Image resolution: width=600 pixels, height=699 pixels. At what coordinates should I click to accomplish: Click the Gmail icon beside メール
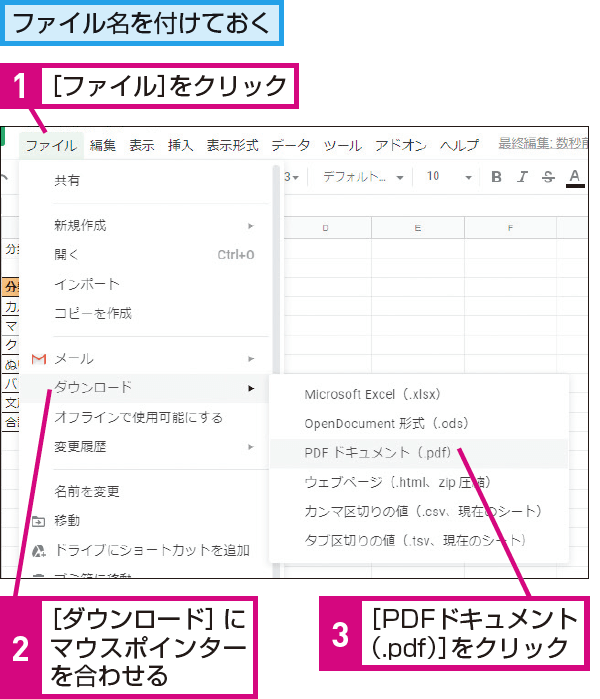(x=39, y=358)
